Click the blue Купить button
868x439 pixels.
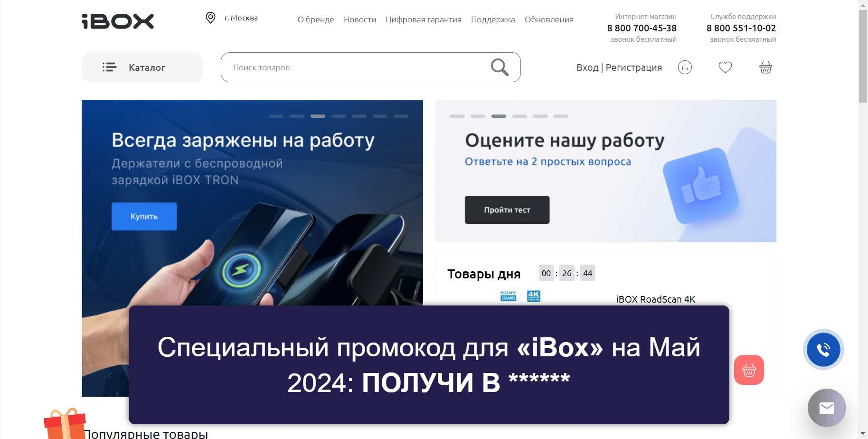click(144, 216)
